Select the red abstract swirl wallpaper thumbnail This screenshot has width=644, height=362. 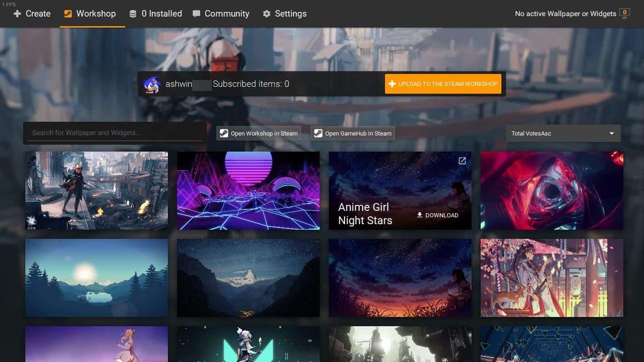(552, 190)
